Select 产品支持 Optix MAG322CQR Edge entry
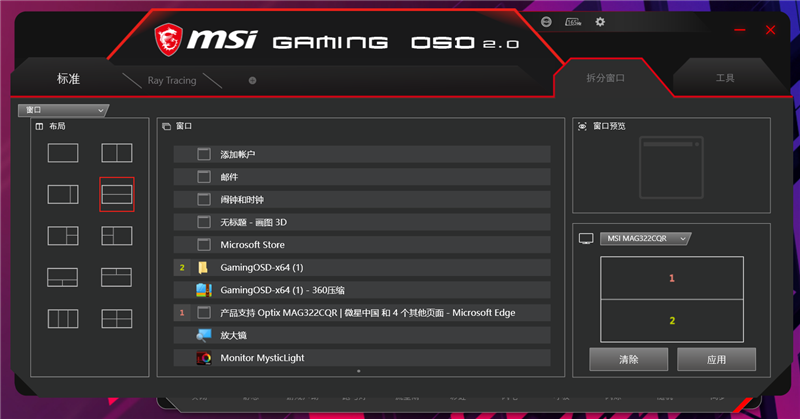This screenshot has width=800, height=419. (x=362, y=313)
